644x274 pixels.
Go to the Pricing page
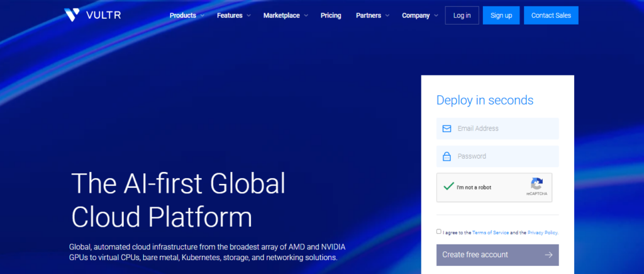click(x=331, y=16)
